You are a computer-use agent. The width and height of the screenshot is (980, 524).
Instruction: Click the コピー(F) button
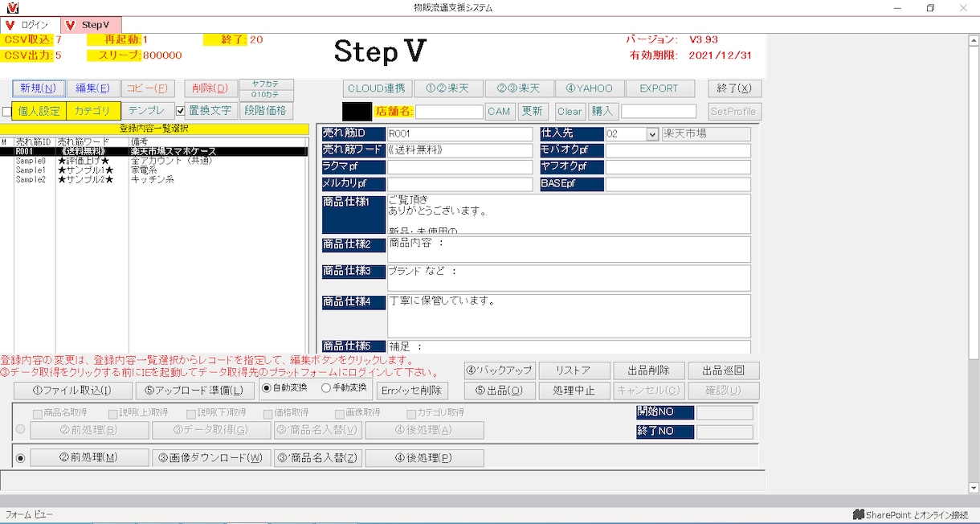pyautogui.click(x=149, y=88)
